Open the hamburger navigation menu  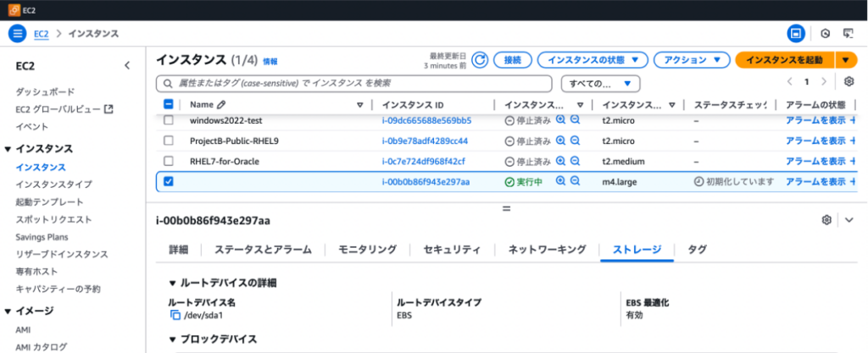tap(17, 34)
